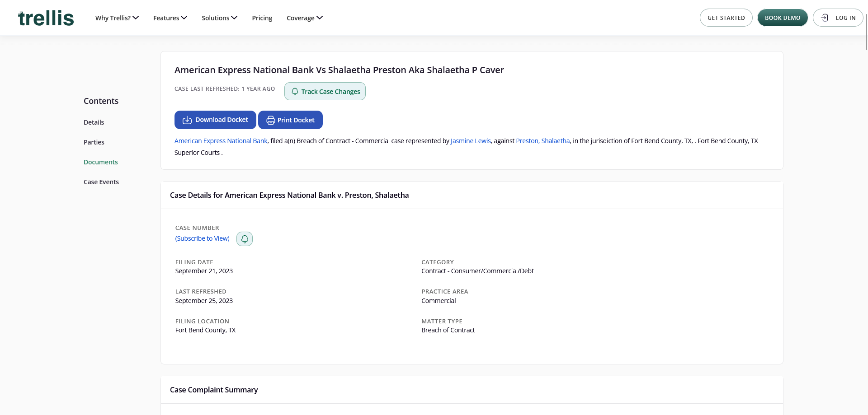Expand the Features dropdown
This screenshot has width=868, height=415.
pos(170,18)
